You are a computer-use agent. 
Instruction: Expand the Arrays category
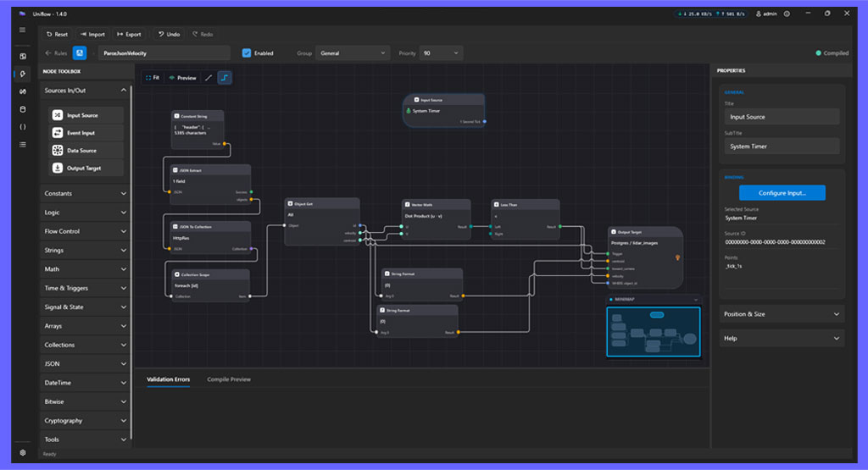point(86,326)
